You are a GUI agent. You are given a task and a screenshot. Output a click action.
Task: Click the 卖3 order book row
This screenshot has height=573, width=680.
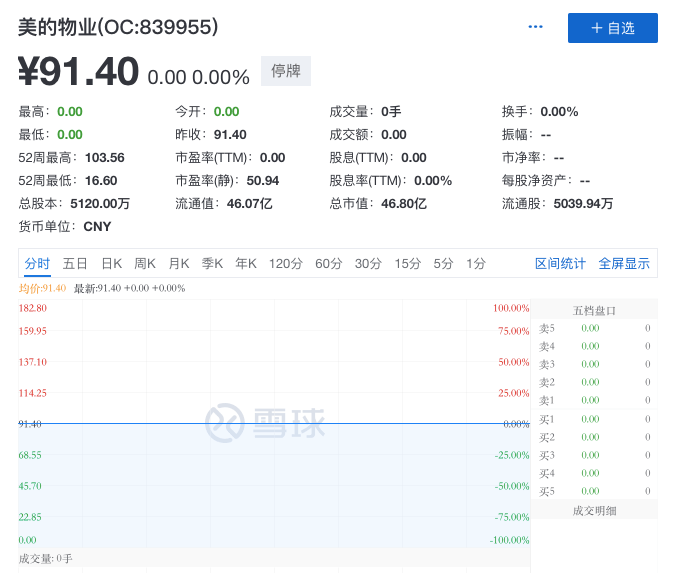(x=594, y=364)
